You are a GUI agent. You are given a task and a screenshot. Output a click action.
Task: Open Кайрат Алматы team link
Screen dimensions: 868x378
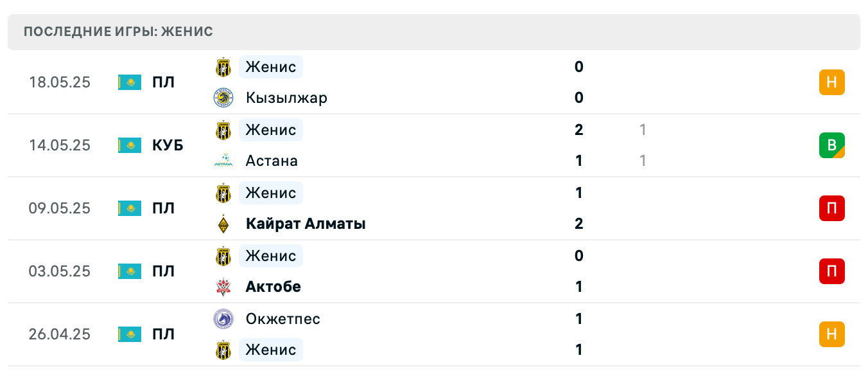[x=306, y=224]
